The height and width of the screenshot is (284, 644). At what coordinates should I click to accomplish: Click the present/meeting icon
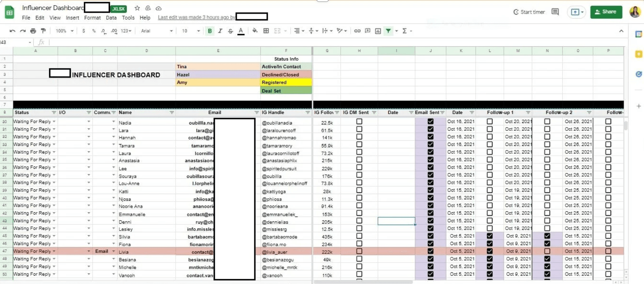(576, 12)
